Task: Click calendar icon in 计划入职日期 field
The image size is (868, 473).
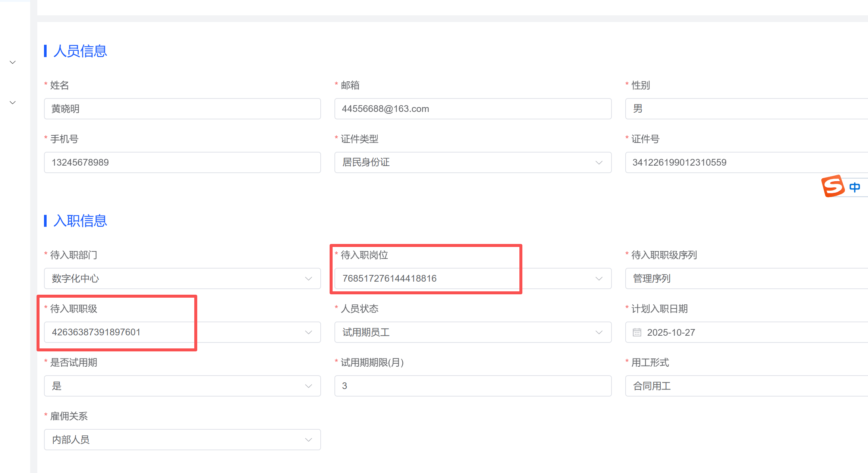Action: click(637, 332)
